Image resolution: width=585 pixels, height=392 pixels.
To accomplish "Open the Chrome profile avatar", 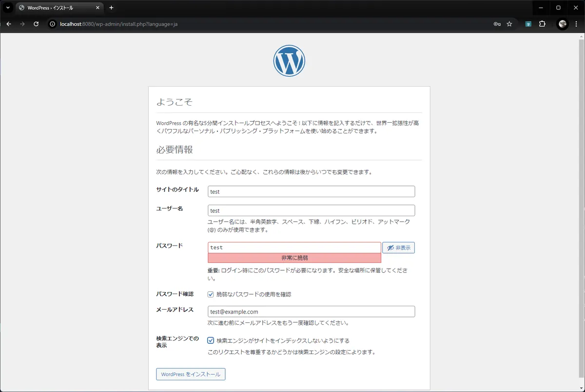I will pos(563,24).
